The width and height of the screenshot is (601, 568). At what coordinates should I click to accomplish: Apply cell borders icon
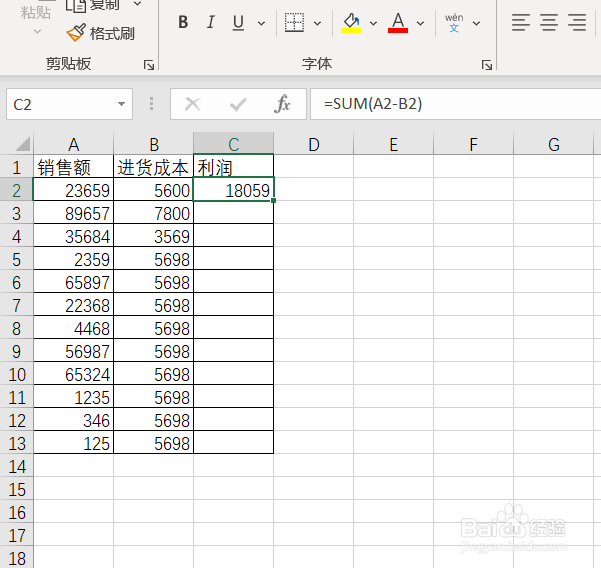pyautogui.click(x=294, y=22)
